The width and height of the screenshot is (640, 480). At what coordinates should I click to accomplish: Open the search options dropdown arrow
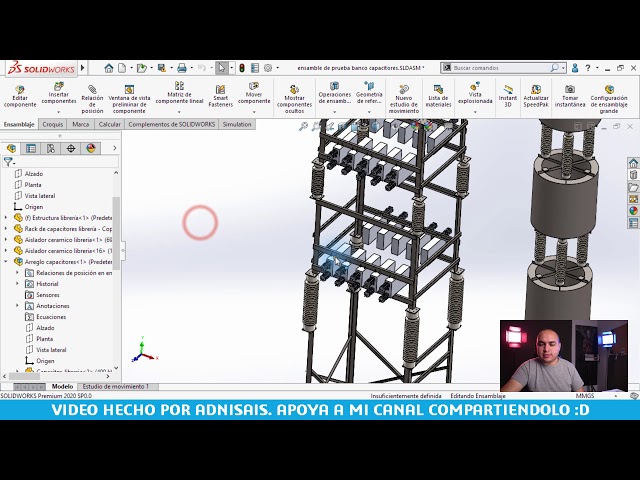click(x=563, y=68)
